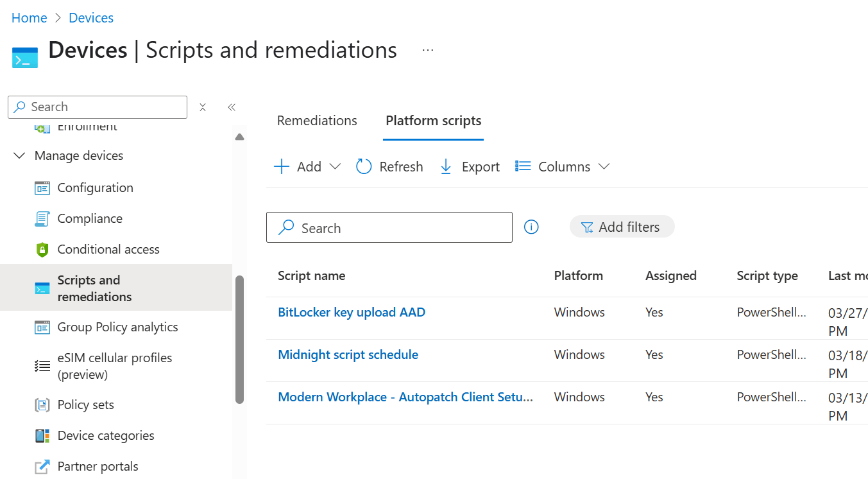868x479 pixels.
Task: Sort by Script name column header
Action: pos(312,276)
